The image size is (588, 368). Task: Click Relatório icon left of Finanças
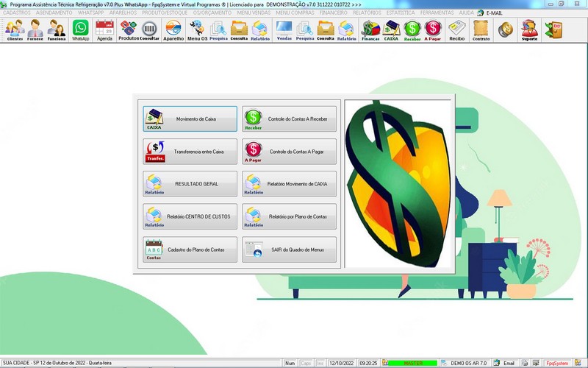[346, 30]
